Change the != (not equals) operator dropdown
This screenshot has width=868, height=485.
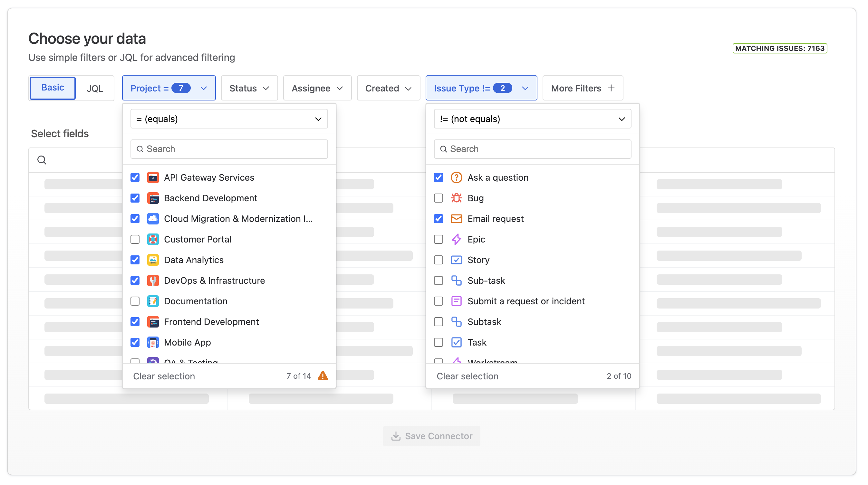click(532, 119)
